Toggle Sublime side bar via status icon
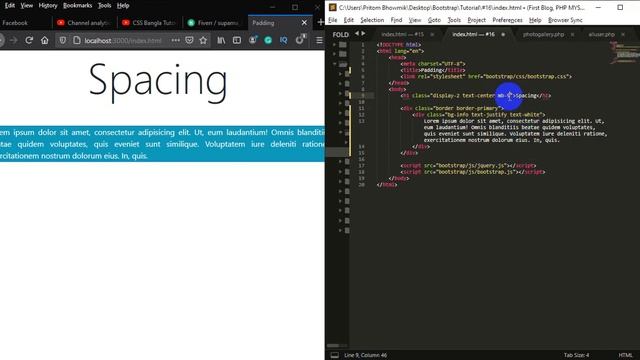 (334, 355)
